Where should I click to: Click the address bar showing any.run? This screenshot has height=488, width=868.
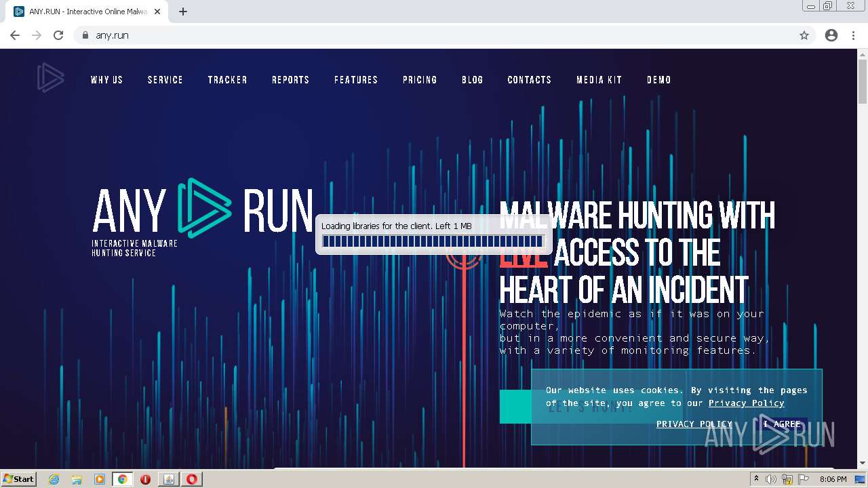pyautogui.click(x=434, y=35)
